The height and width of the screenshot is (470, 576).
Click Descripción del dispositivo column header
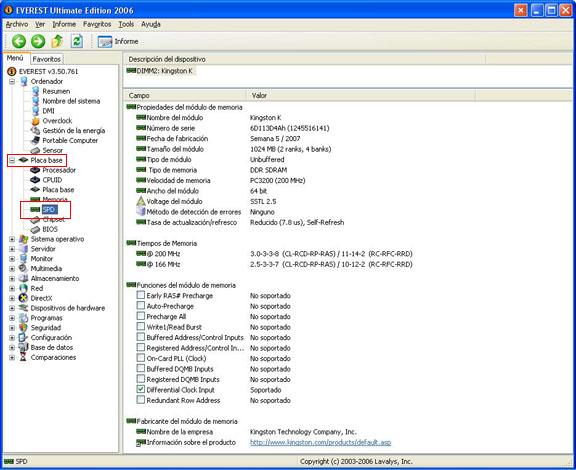click(304, 59)
